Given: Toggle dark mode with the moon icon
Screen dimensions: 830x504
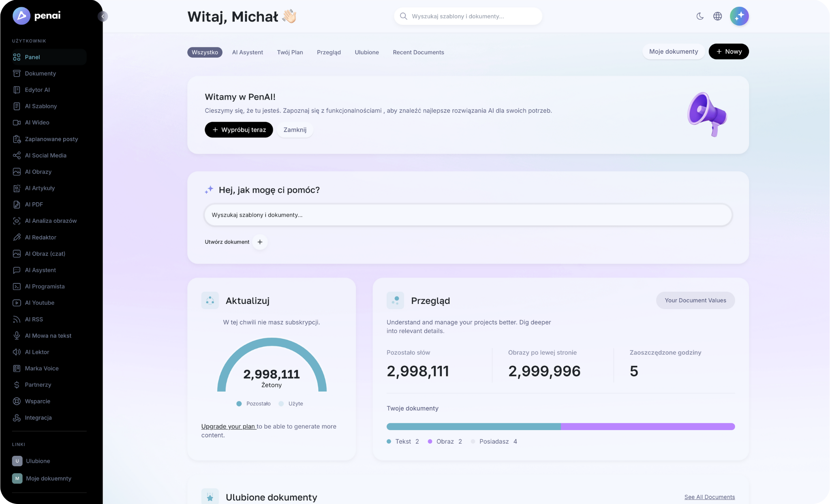Looking at the screenshot, I should coord(701,16).
